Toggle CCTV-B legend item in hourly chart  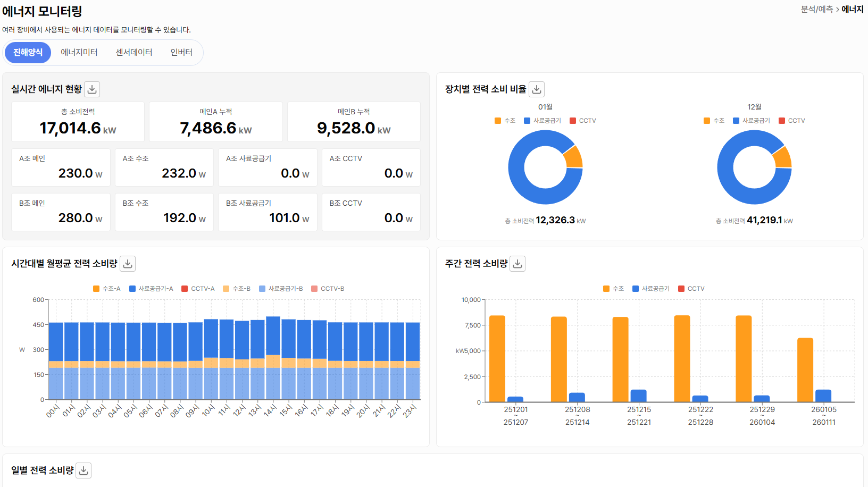tap(328, 289)
